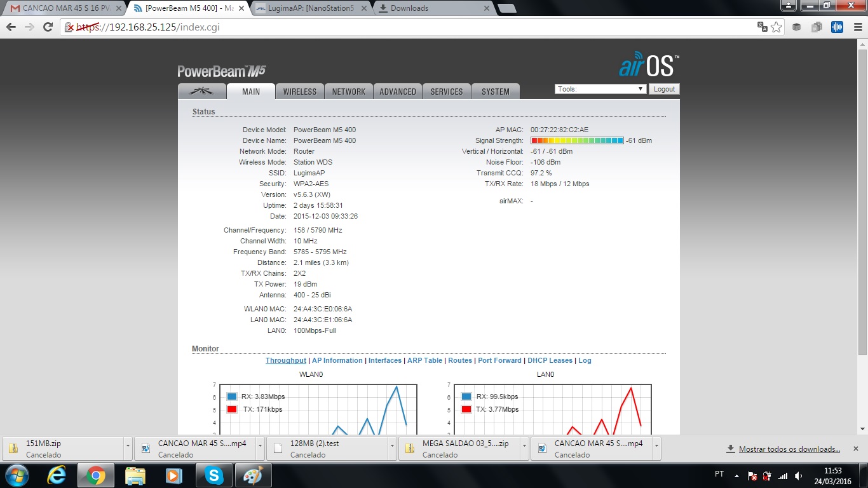Switch to the Gmail browser tab
868x488 pixels.
click(x=61, y=8)
